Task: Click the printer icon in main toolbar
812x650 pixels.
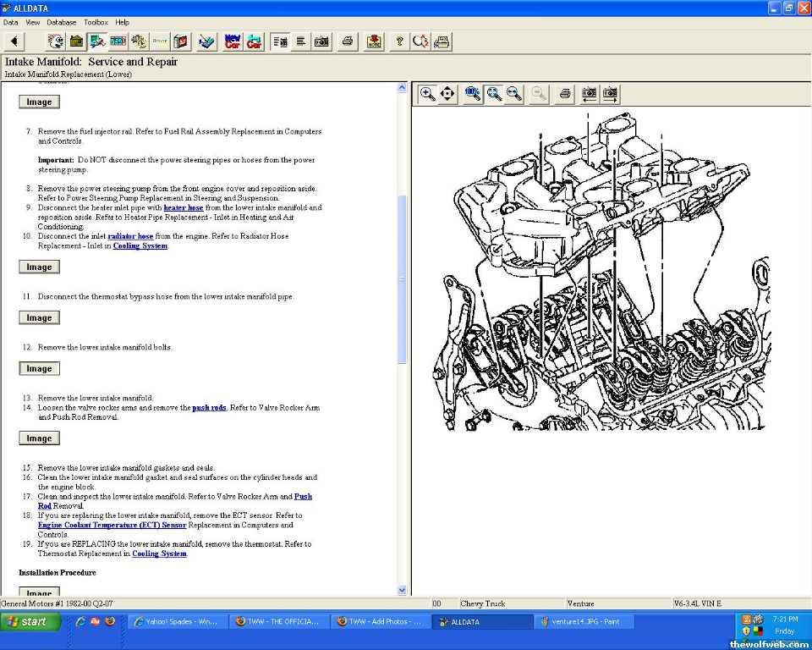Action: (x=347, y=41)
